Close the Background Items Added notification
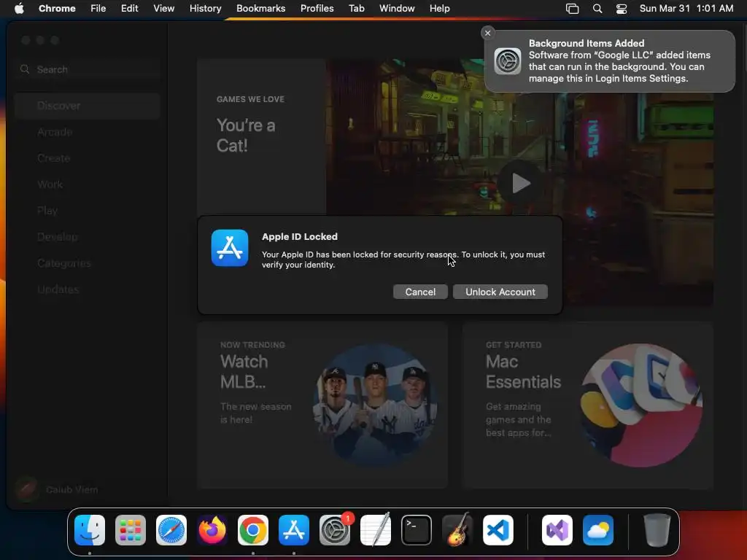The width and height of the screenshot is (747, 560). pyautogui.click(x=487, y=33)
